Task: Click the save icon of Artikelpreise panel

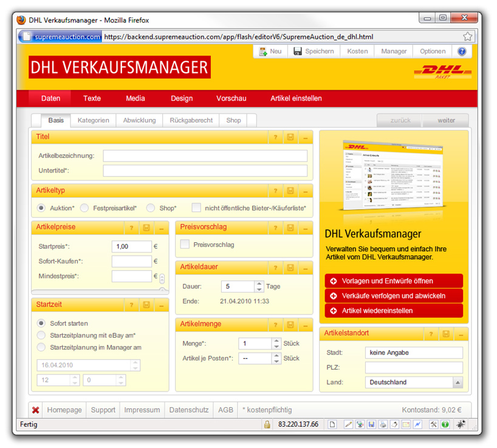Action: [146, 228]
